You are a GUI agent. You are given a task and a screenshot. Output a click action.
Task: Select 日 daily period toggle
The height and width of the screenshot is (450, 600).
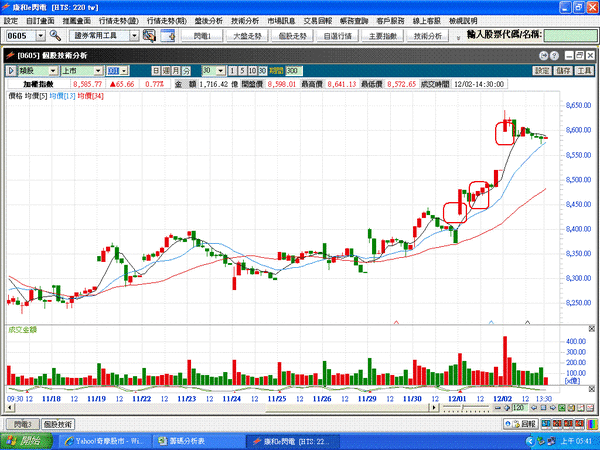pyautogui.click(x=156, y=71)
